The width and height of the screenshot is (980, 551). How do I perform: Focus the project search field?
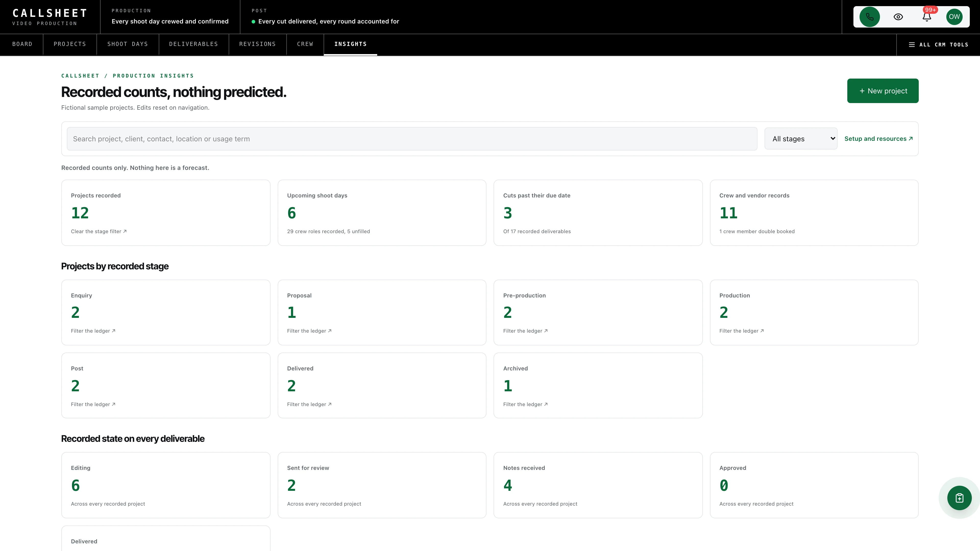click(412, 139)
